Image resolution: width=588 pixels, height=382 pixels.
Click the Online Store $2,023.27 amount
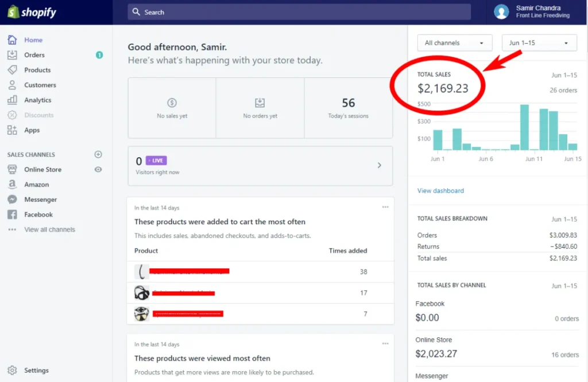click(436, 354)
